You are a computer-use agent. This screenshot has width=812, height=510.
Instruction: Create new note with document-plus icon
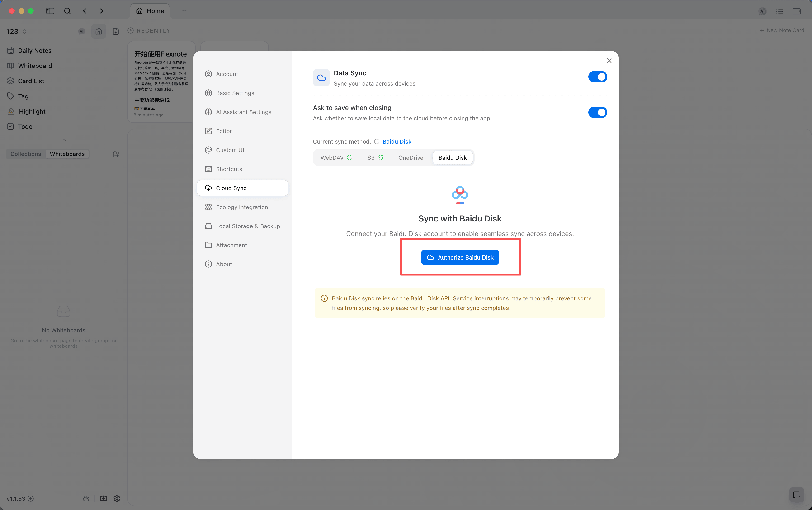[x=116, y=31]
